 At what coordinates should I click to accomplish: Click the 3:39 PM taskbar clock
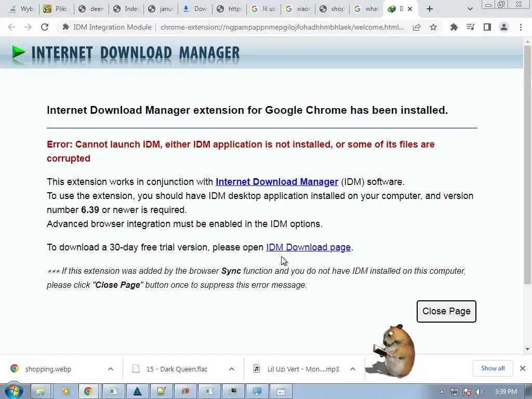tap(506, 392)
